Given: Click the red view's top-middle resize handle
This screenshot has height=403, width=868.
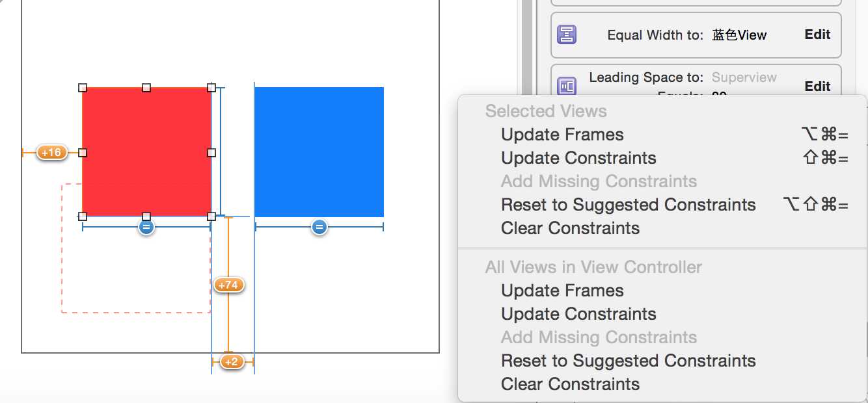Looking at the screenshot, I should click(x=146, y=87).
